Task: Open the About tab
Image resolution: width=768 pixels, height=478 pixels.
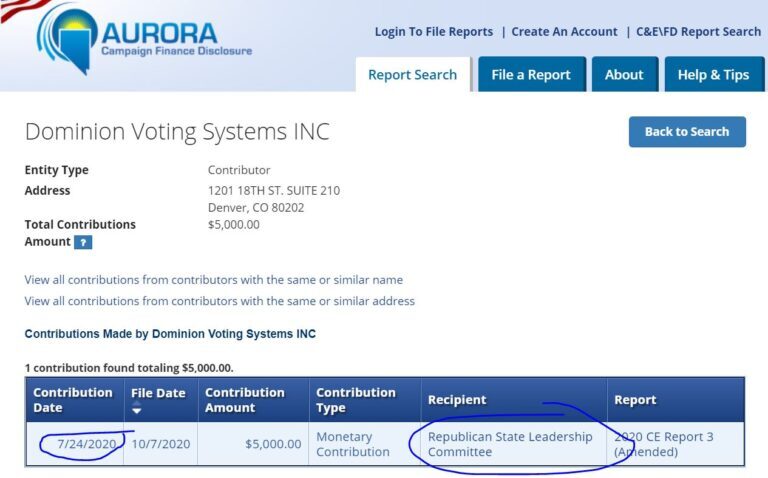Action: point(624,74)
